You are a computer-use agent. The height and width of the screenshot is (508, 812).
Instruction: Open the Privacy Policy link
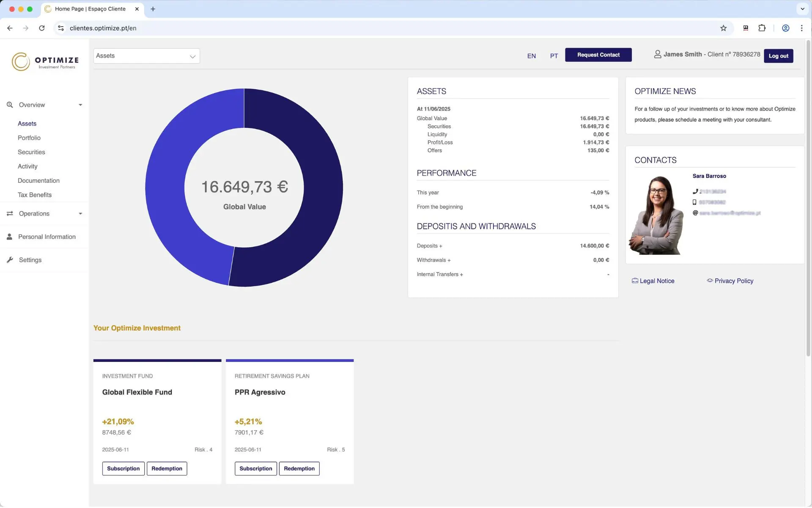click(733, 281)
